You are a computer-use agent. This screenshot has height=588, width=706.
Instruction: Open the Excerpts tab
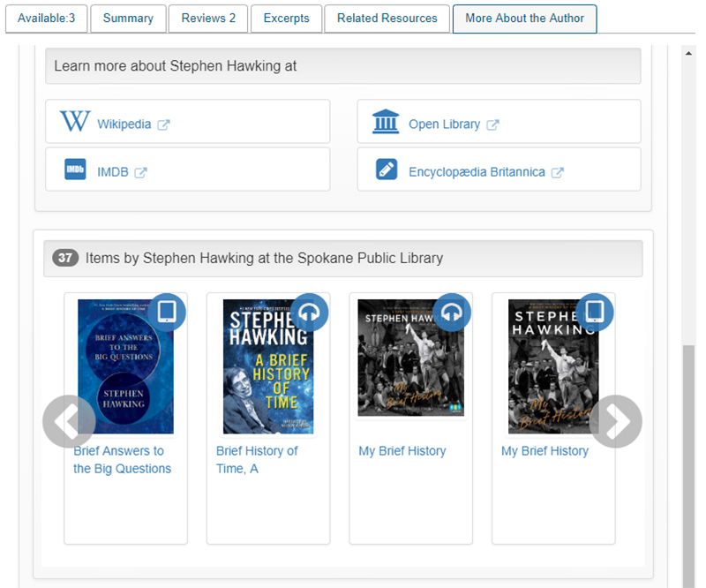click(x=286, y=19)
